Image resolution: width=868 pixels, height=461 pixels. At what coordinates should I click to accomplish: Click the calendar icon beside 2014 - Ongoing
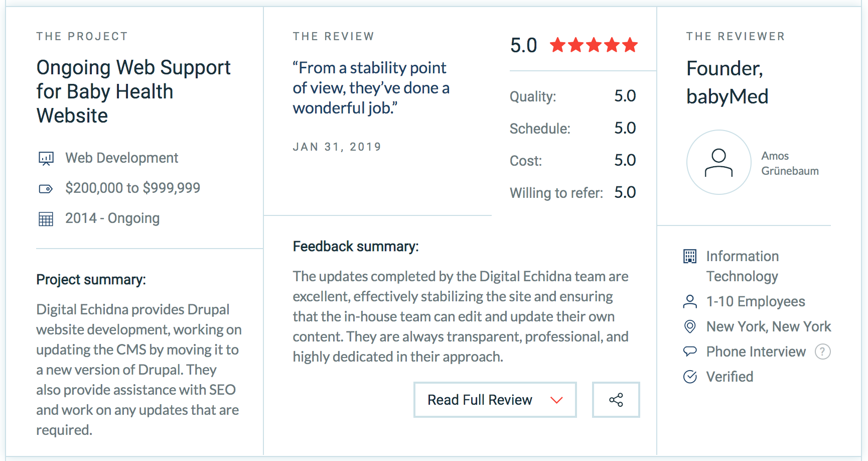click(x=46, y=219)
